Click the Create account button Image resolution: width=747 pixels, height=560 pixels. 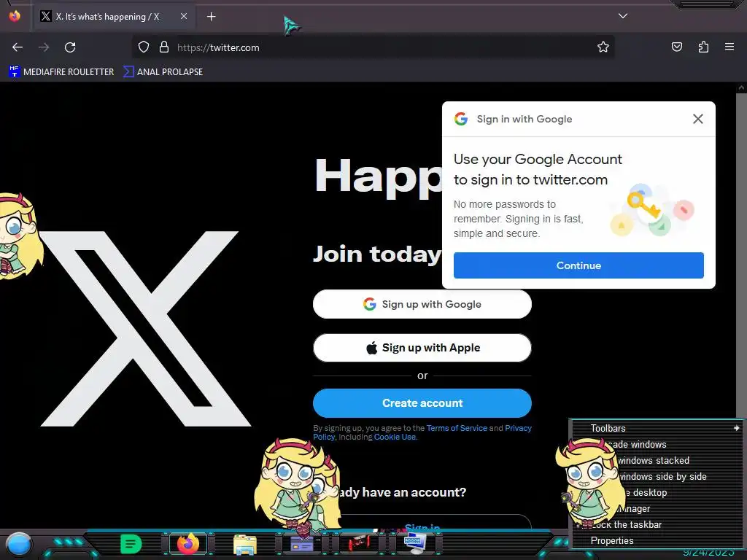[422, 402]
